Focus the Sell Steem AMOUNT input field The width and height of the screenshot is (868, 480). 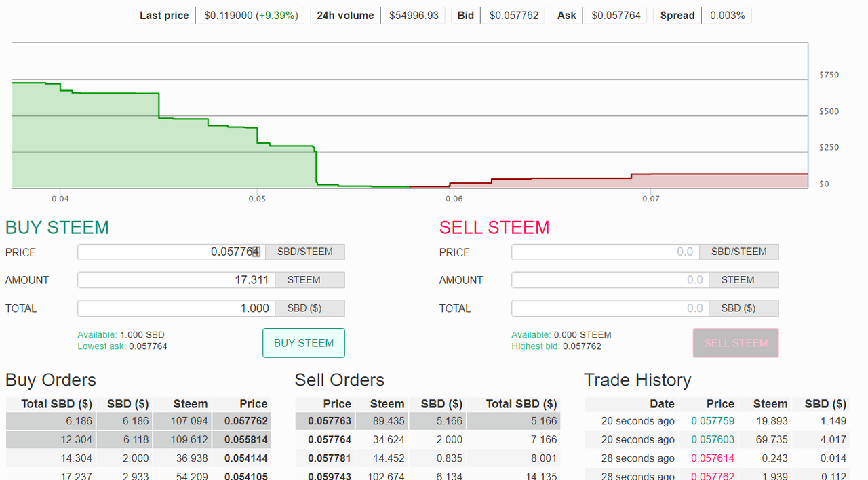[x=610, y=280]
